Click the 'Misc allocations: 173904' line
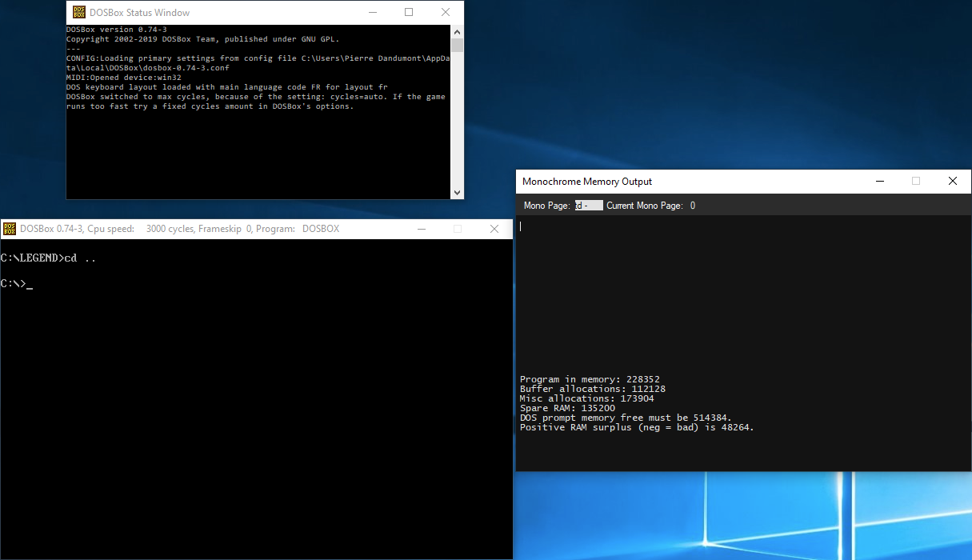The image size is (972, 560). pos(587,398)
